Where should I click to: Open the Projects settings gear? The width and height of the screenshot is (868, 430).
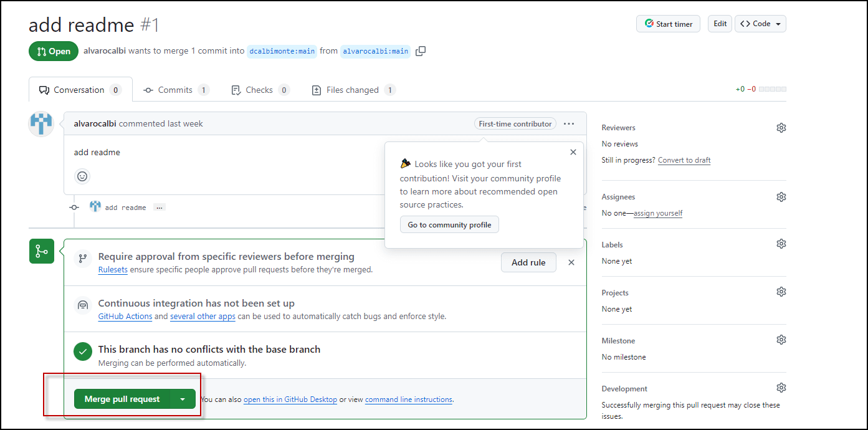(x=781, y=291)
